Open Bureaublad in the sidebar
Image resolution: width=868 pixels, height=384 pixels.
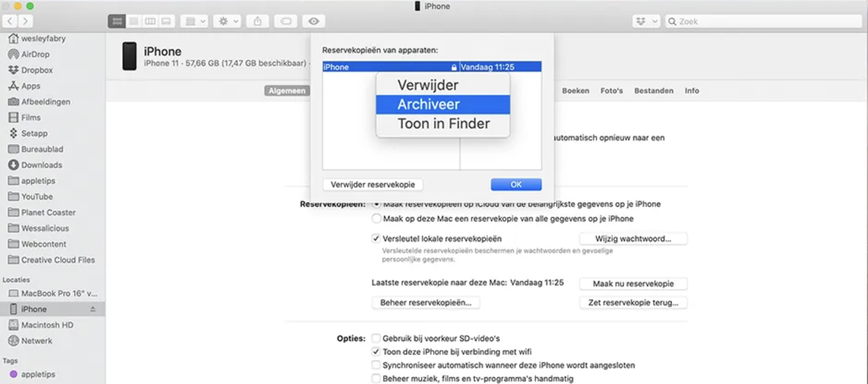click(x=36, y=149)
